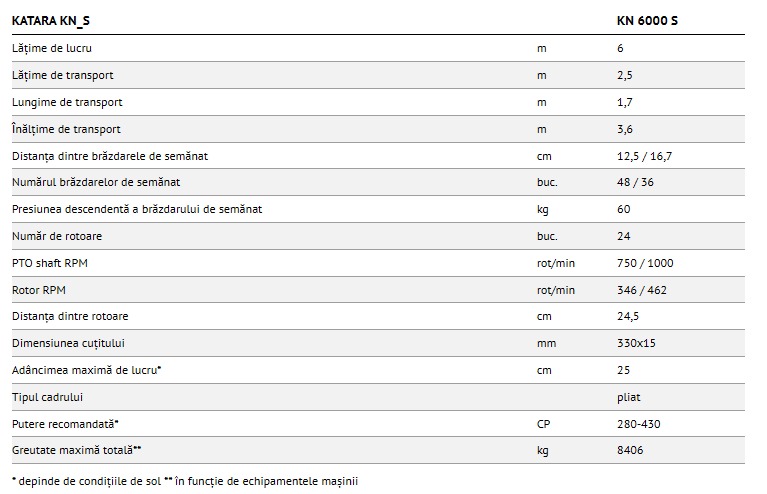Click the Presiunea descendentă a brăzdarului label
Image resolution: width=767 pixels, height=494 pixels.
coord(137,209)
